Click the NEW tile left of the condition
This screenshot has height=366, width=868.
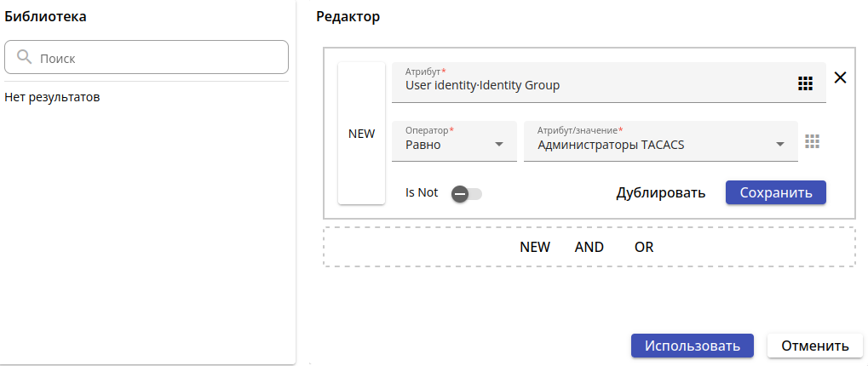362,134
